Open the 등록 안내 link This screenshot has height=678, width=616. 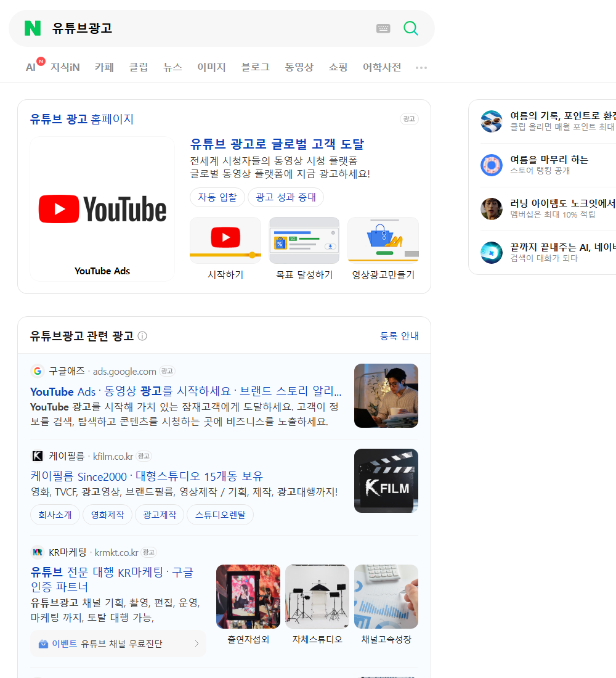tap(399, 336)
